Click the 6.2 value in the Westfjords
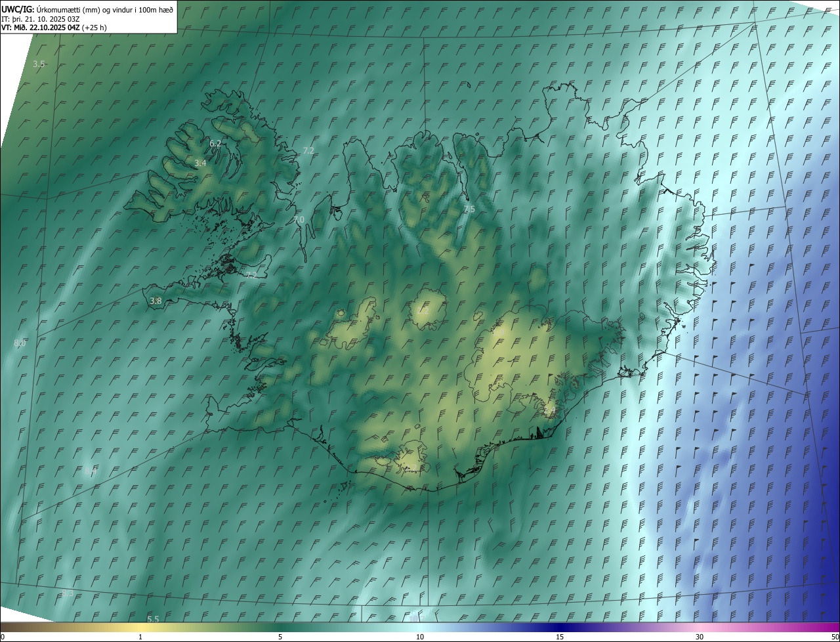Viewport: 840px width, 642px height. coord(215,143)
